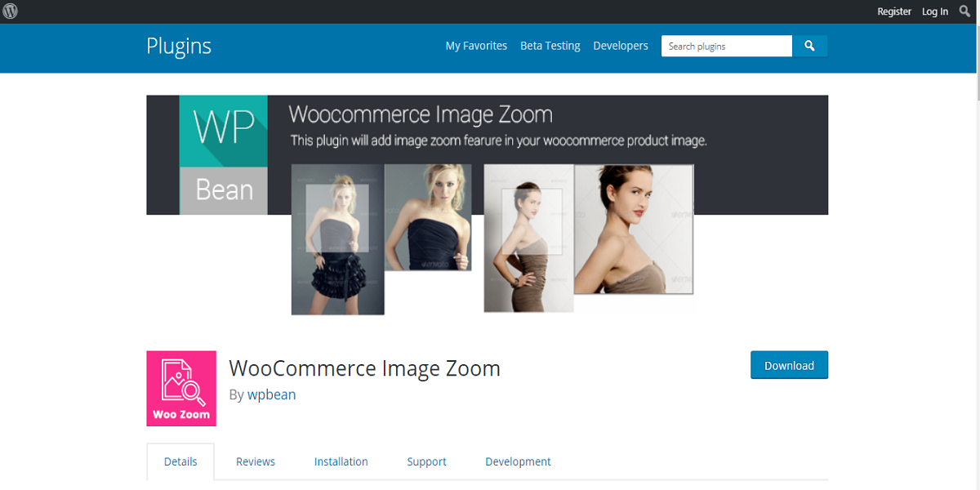Switch to the Installation tab
This screenshot has width=980, height=490.
coord(341,461)
